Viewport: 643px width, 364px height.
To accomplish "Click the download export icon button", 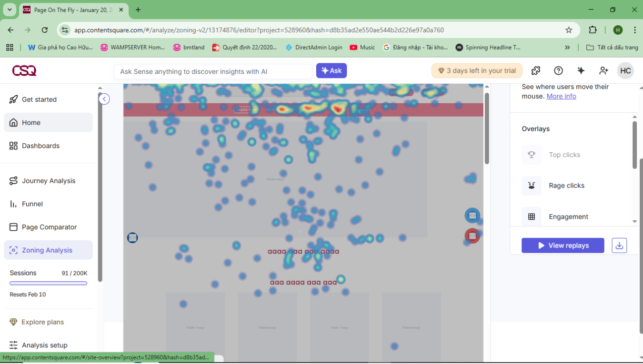I will [x=619, y=246].
